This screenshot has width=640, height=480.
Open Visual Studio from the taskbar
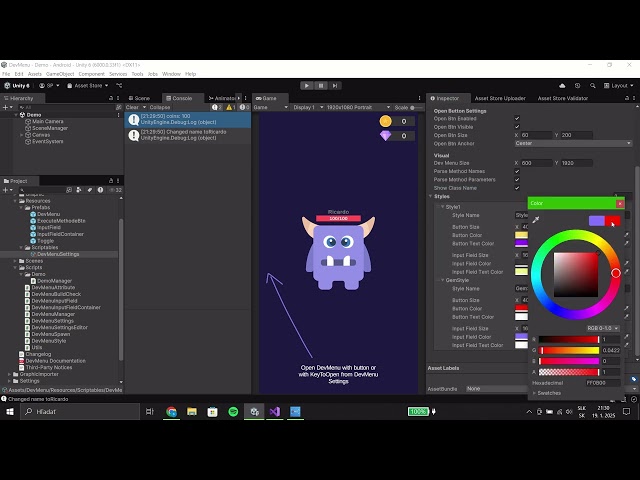275,412
